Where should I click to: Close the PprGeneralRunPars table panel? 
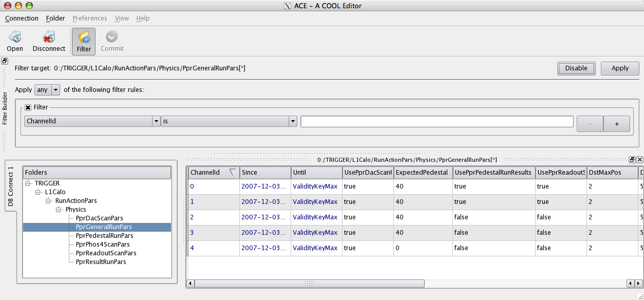pyautogui.click(x=639, y=160)
